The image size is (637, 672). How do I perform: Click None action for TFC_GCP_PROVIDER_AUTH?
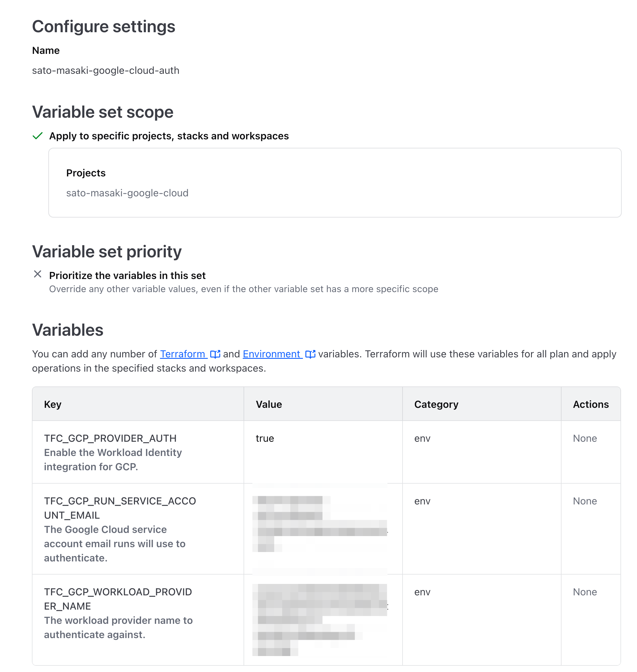(585, 438)
